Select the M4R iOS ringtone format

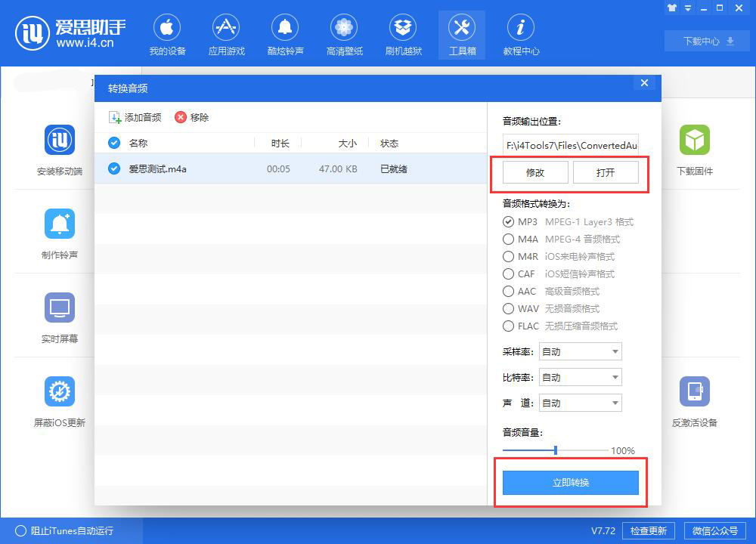click(508, 257)
